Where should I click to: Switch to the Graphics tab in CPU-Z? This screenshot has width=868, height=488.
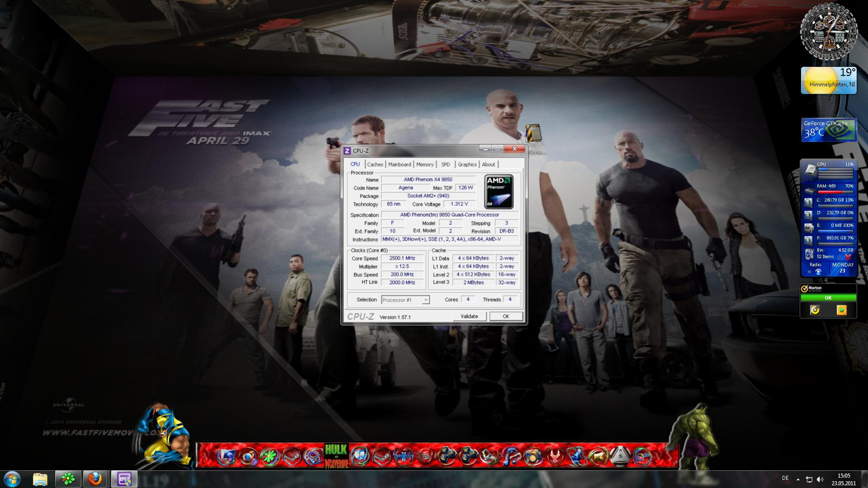(x=467, y=165)
